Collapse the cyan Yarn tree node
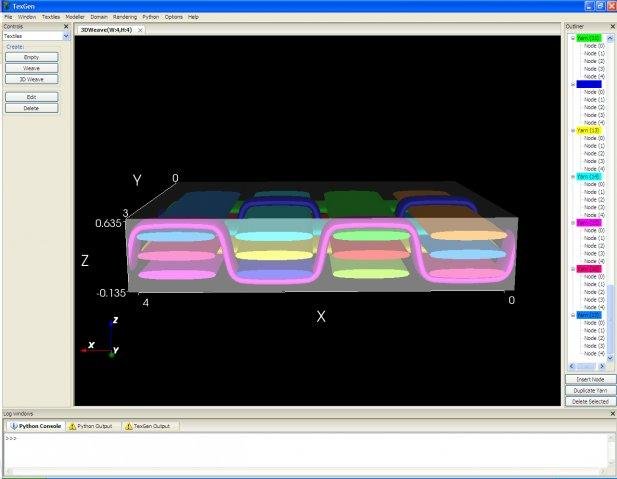 coord(572,176)
